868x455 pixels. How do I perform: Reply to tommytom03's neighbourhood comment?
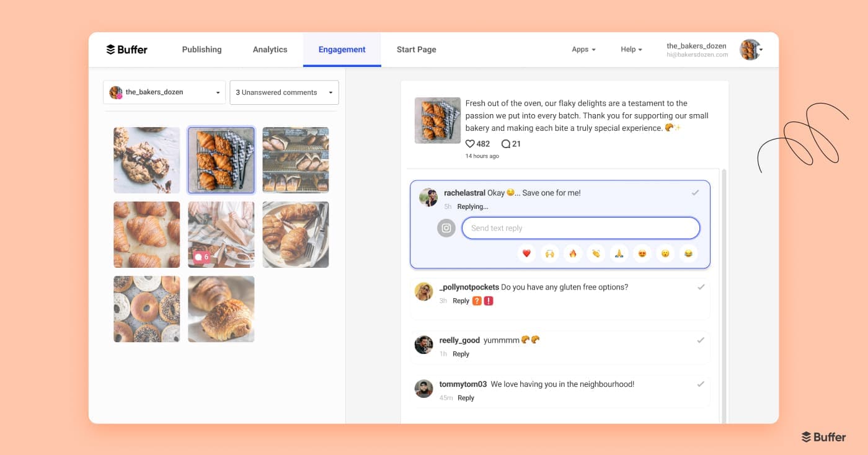(466, 397)
